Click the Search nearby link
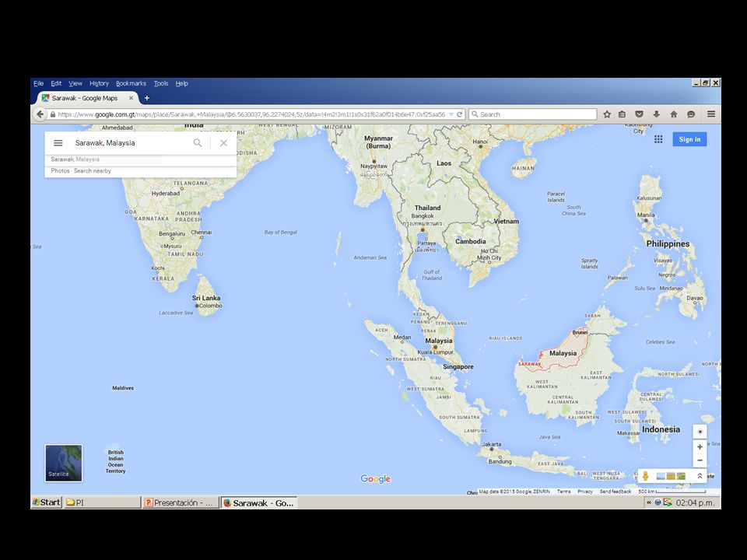 coord(93,170)
